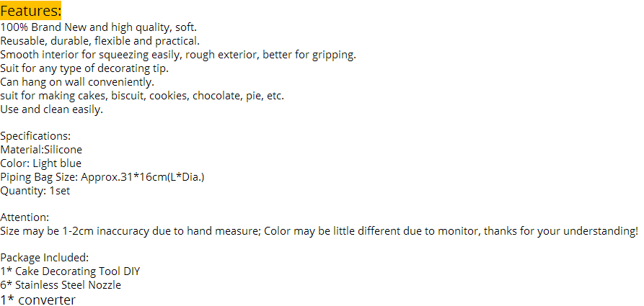Viewport: 644px width, 306px height.
Task: Click 'Suit for any type of decorating tip'
Action: pyautogui.click(x=84, y=68)
